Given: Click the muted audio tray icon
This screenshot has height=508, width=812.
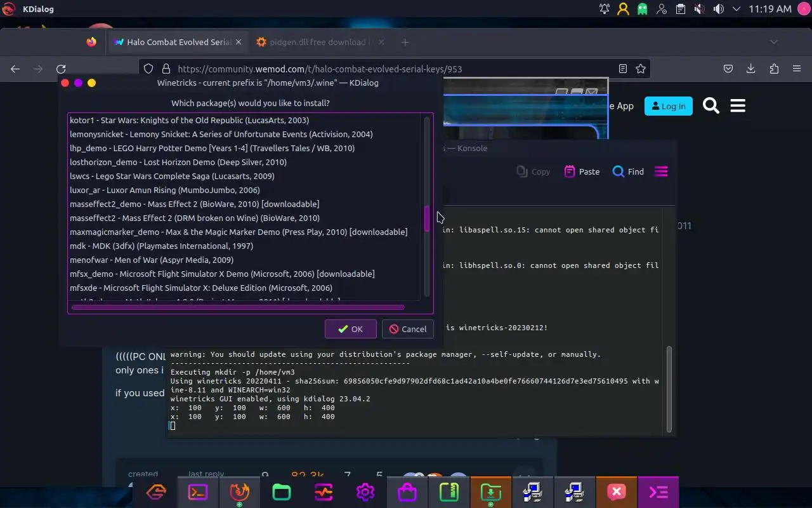Looking at the screenshot, I should (699, 9).
